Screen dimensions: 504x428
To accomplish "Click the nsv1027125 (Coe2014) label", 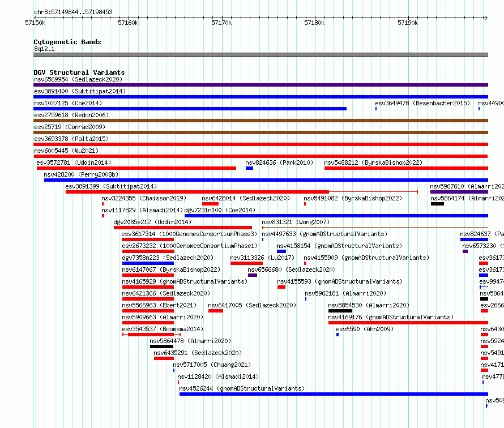I will pyautogui.click(x=68, y=103).
